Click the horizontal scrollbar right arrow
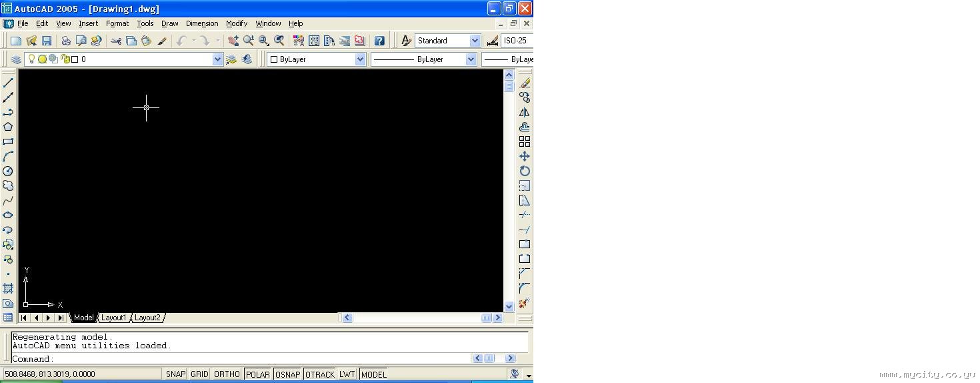The image size is (980, 383). (497, 318)
